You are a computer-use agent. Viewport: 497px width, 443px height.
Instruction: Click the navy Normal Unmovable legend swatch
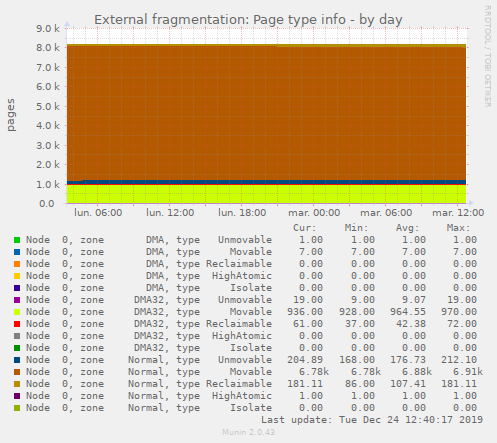pyautogui.click(x=17, y=360)
